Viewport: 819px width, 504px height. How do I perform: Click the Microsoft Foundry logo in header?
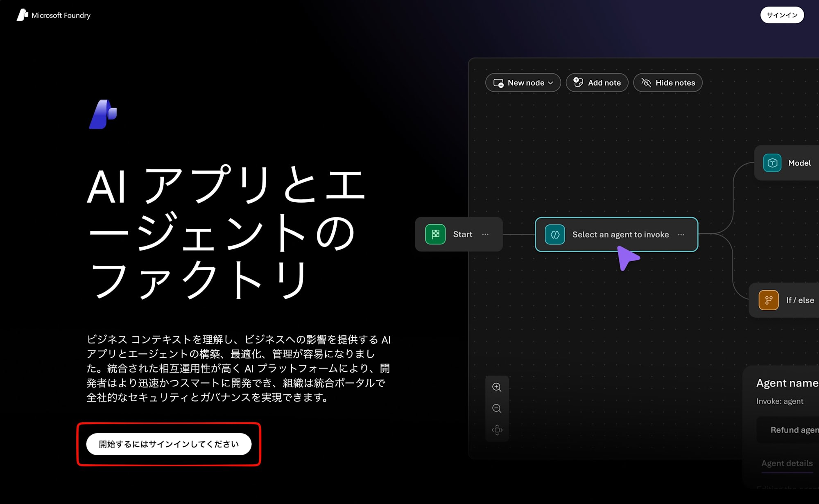tap(23, 15)
